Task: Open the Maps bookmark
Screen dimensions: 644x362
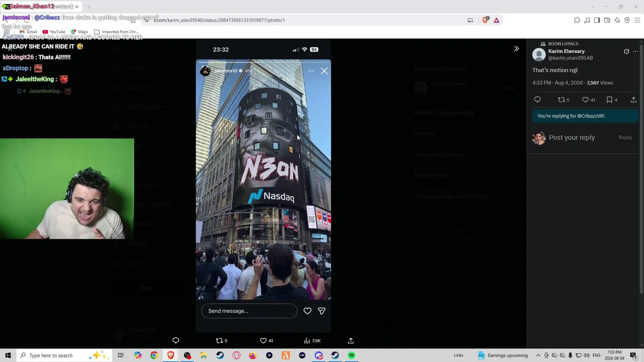Action: coord(79,32)
